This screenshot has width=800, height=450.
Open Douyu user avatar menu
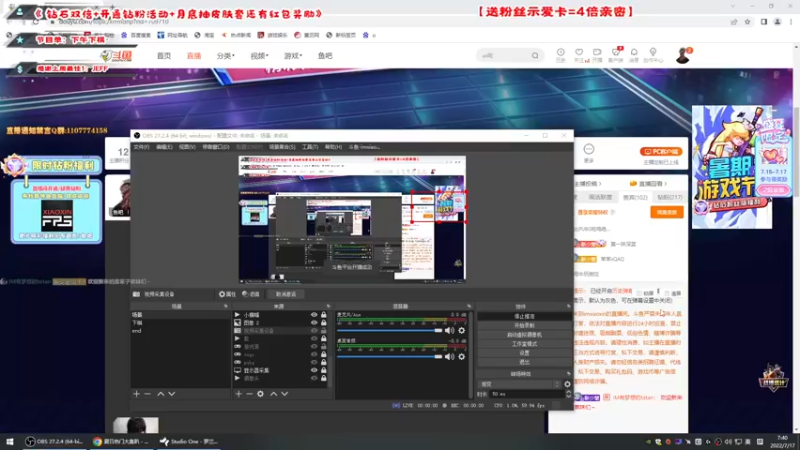point(683,55)
